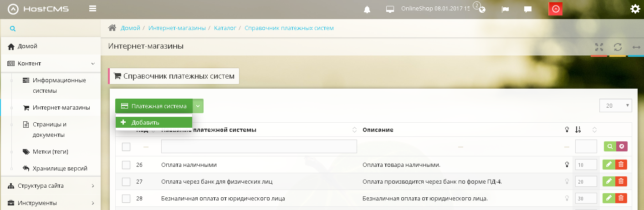Check the box for row 26

(126, 165)
